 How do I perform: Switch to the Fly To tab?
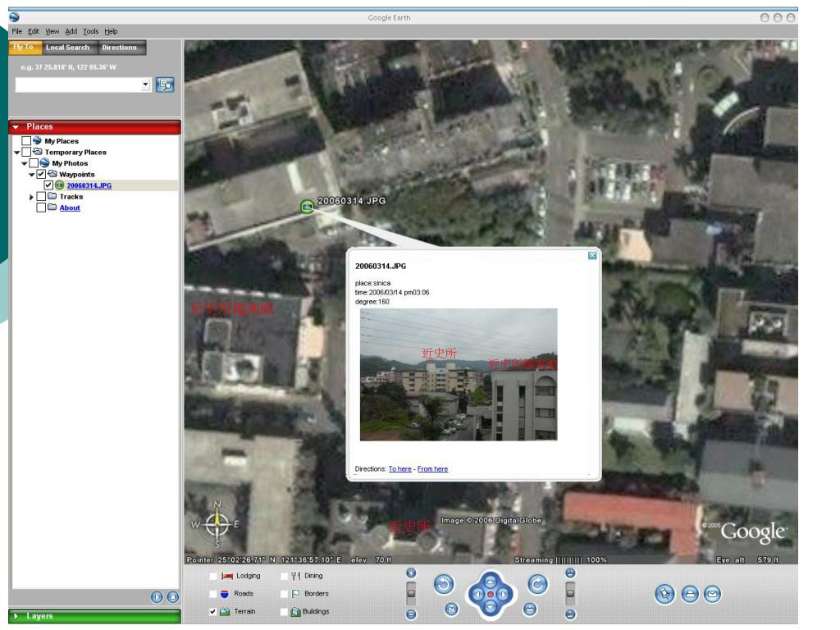(24, 47)
